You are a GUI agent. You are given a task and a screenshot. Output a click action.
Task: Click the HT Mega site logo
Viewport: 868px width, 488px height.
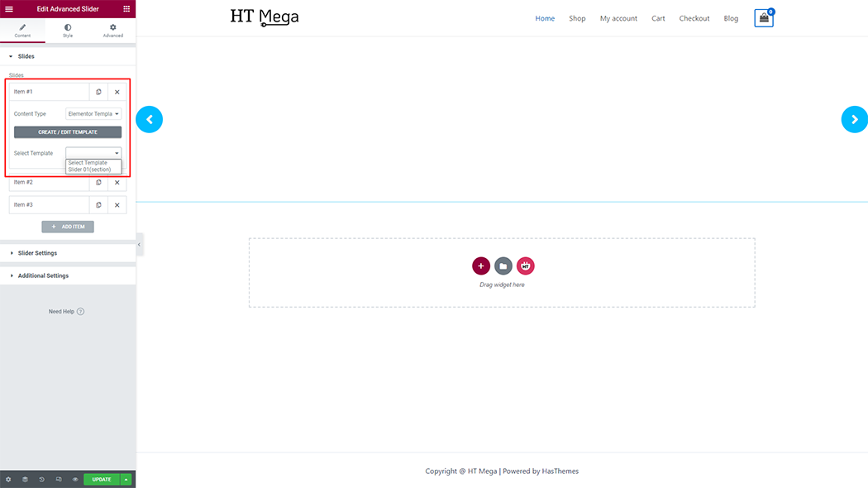[x=265, y=17]
